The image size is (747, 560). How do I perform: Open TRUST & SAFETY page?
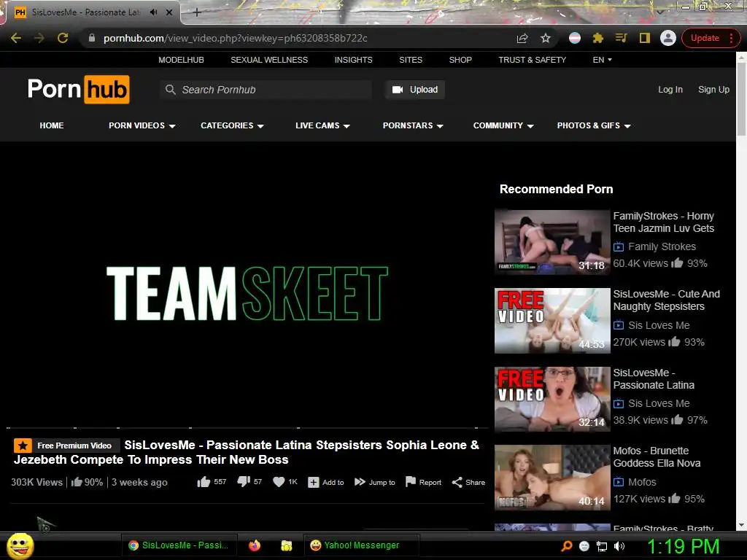(532, 60)
